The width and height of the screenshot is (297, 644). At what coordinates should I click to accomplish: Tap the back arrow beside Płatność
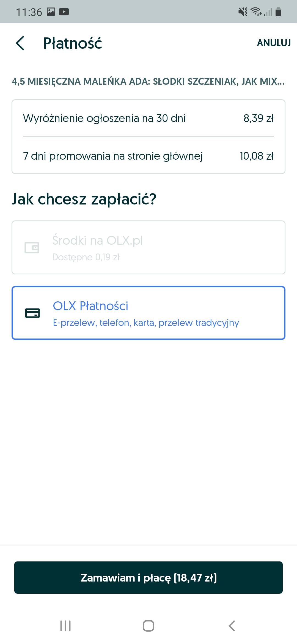tap(20, 43)
